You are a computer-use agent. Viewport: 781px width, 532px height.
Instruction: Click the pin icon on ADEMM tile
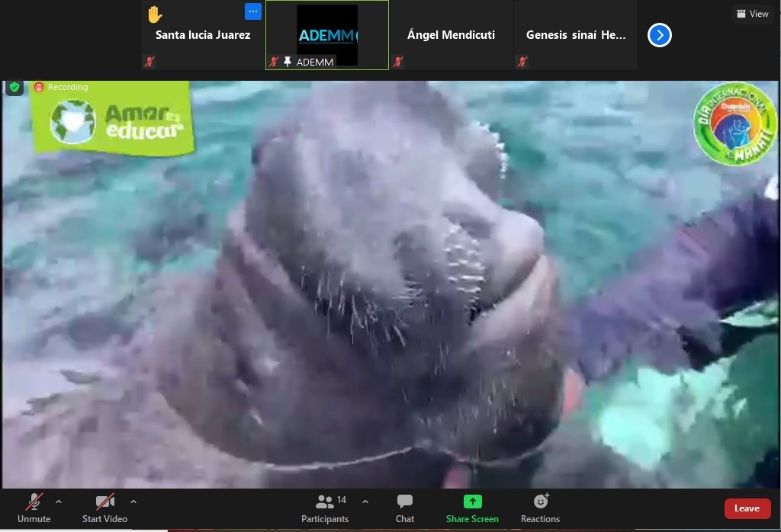pyautogui.click(x=288, y=62)
